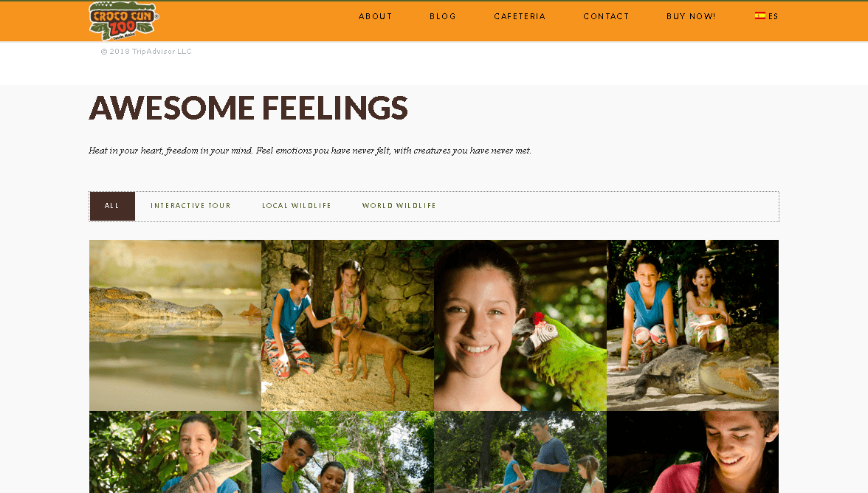Open the girl with green parrot photo
The height and width of the screenshot is (493, 868).
point(520,325)
